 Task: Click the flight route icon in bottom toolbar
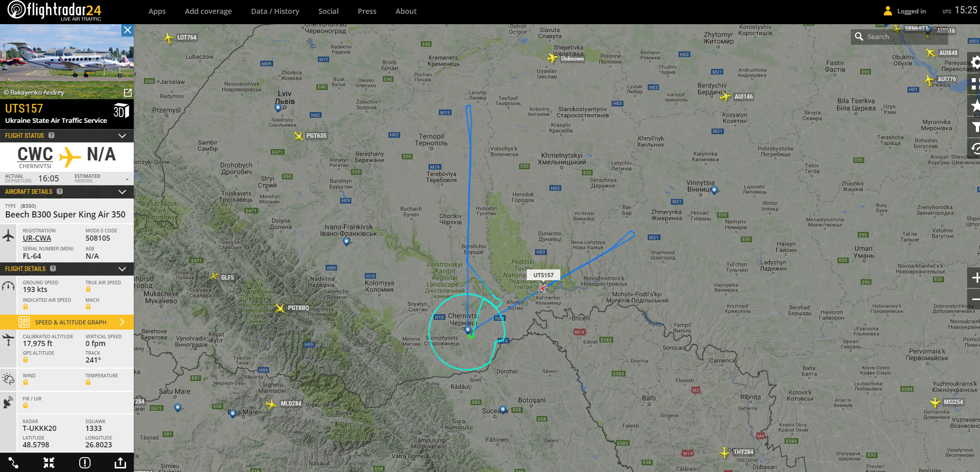point(13,463)
